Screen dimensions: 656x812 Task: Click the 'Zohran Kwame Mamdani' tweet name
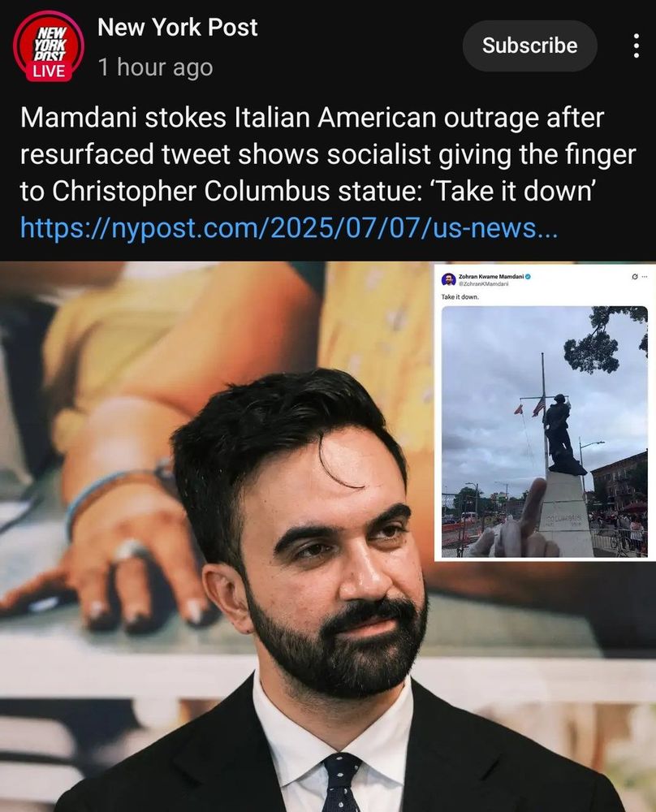(491, 277)
